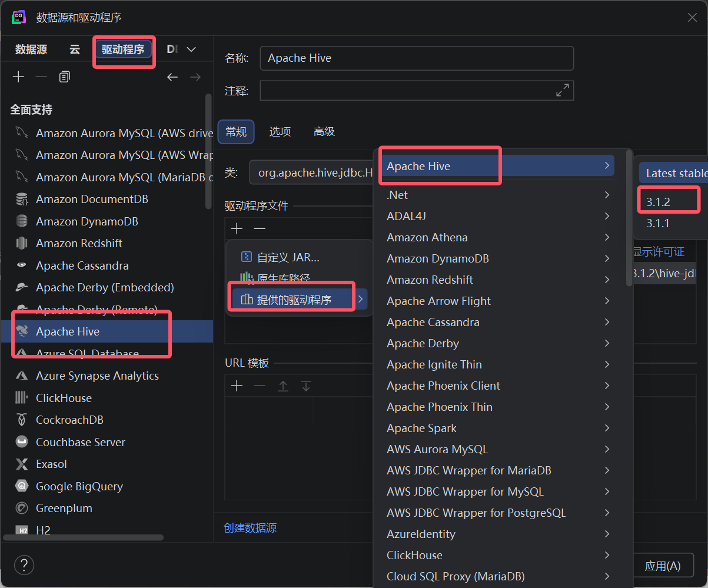Select Amazon Redshift driver icon
This screenshot has height=588, width=708.
22,243
